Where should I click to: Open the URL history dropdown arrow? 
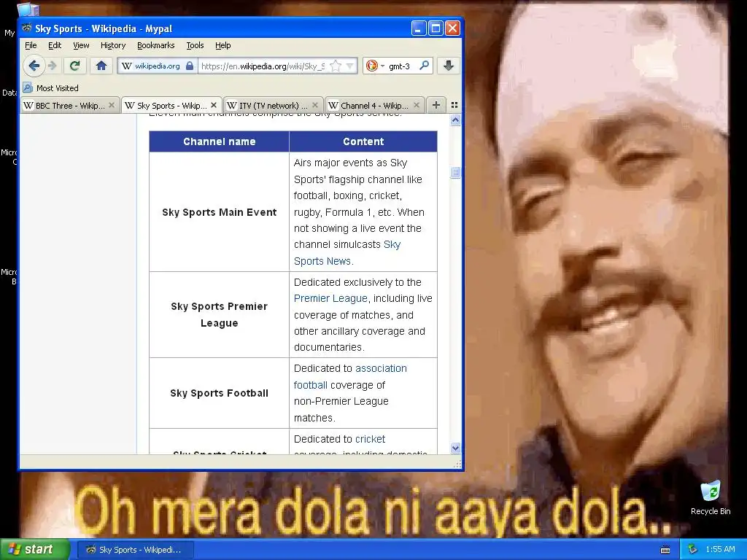pos(350,66)
